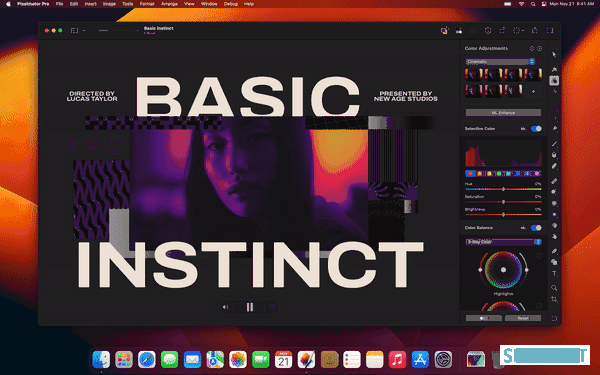Image resolution: width=600 pixels, height=375 pixels.
Task: Open Music app in the Dock
Action: (x=397, y=360)
